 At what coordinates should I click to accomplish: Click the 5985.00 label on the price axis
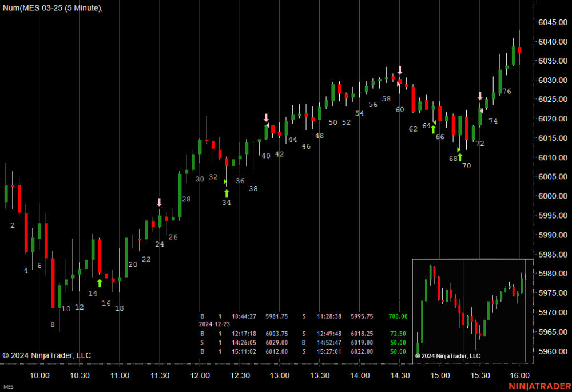click(552, 254)
